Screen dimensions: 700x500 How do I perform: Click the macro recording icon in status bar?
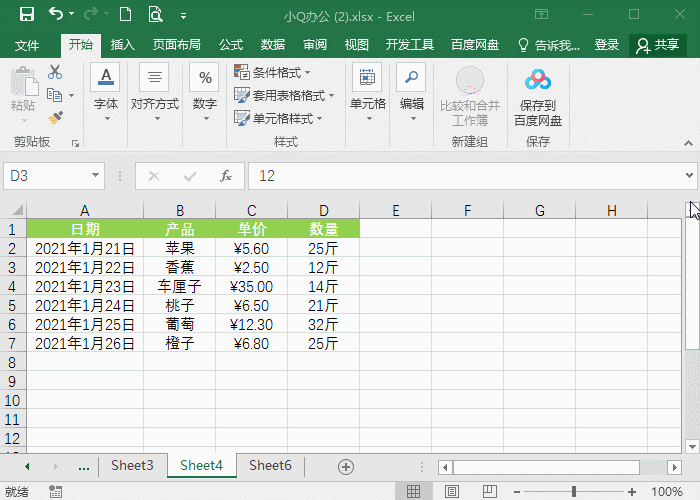(55, 492)
